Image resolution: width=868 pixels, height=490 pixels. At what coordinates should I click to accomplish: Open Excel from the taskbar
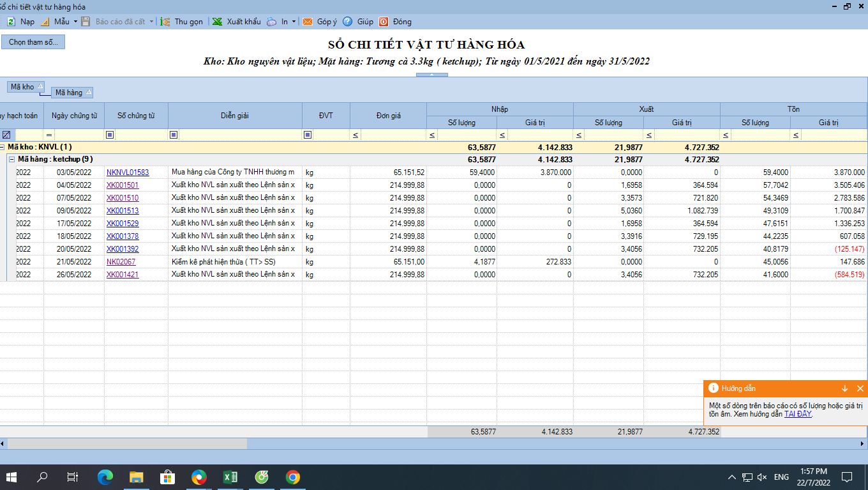[230, 477]
